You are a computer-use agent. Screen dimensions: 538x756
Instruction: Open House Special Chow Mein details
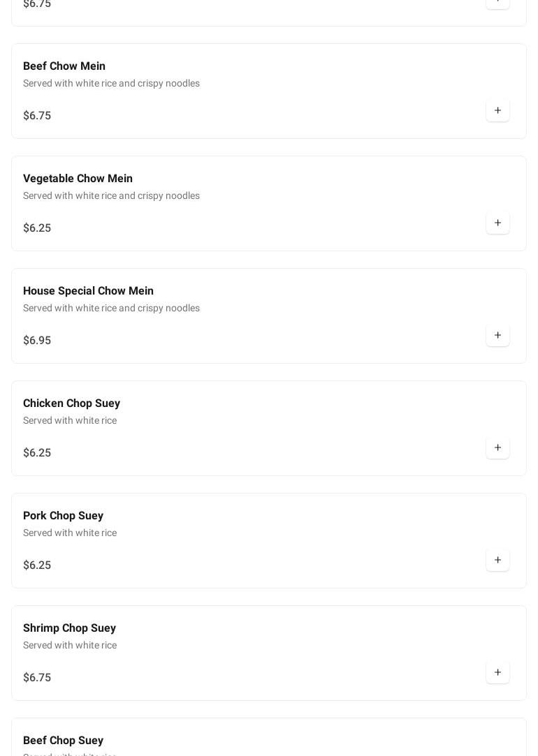tap(88, 291)
